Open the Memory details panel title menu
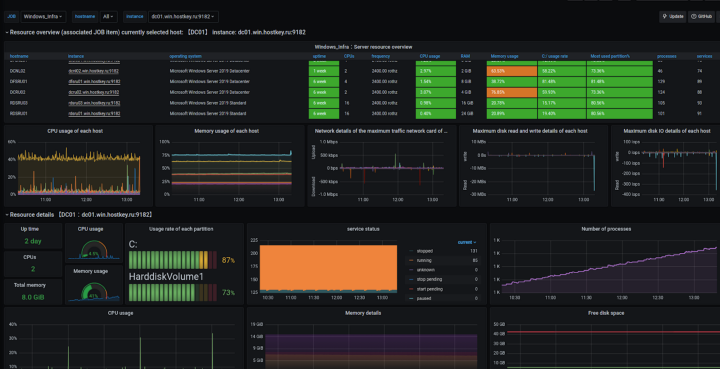This screenshot has height=369, width=720. pos(363,313)
